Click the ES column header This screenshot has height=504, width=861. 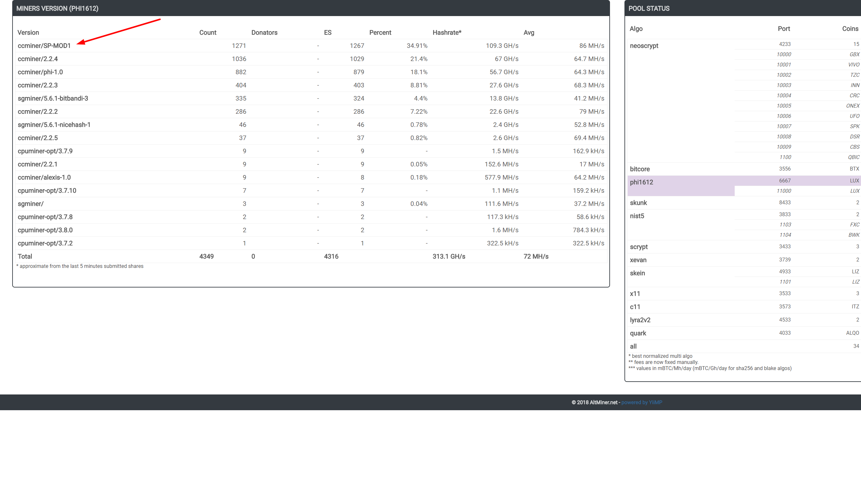click(x=328, y=32)
